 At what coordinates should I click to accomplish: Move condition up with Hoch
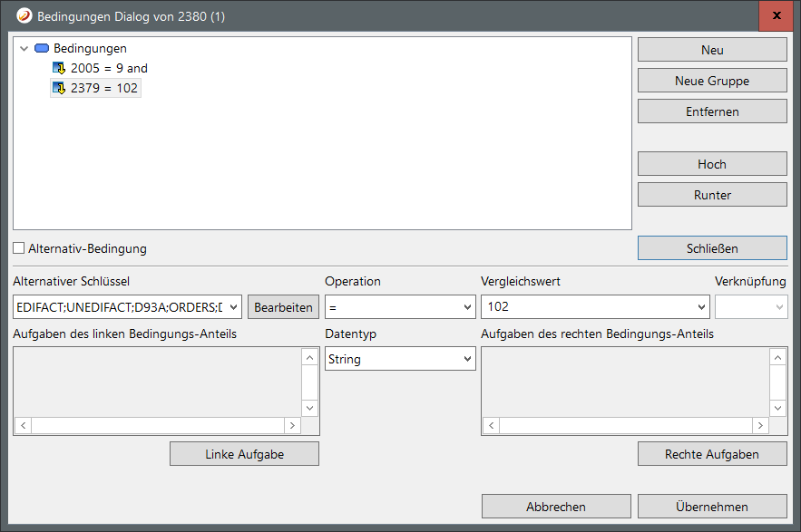coord(711,164)
